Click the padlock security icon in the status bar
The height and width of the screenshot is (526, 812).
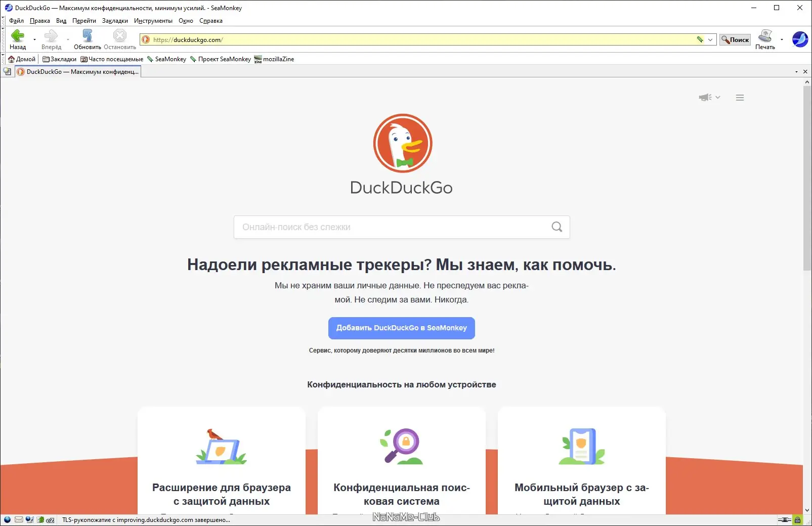click(x=797, y=519)
